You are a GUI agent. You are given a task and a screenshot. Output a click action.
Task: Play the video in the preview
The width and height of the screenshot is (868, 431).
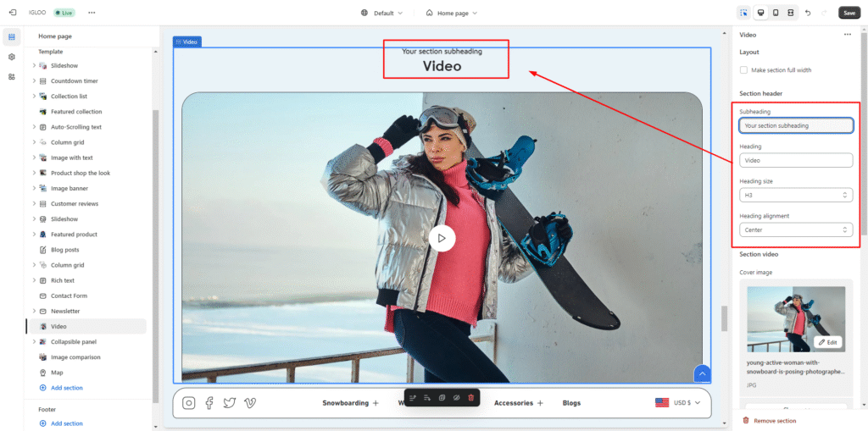tap(442, 238)
